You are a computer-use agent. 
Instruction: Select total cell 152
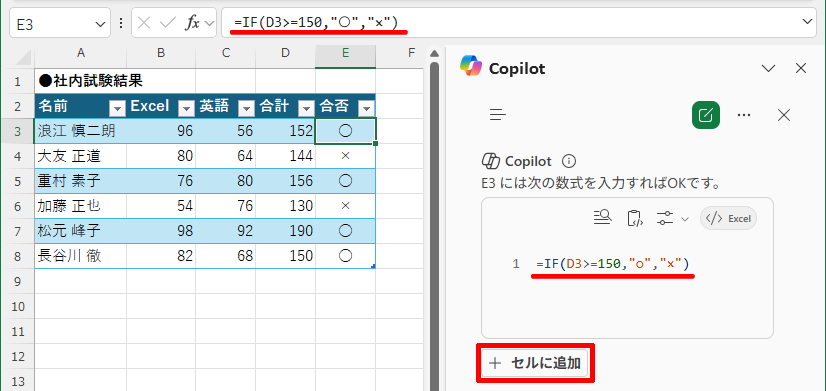click(x=286, y=131)
